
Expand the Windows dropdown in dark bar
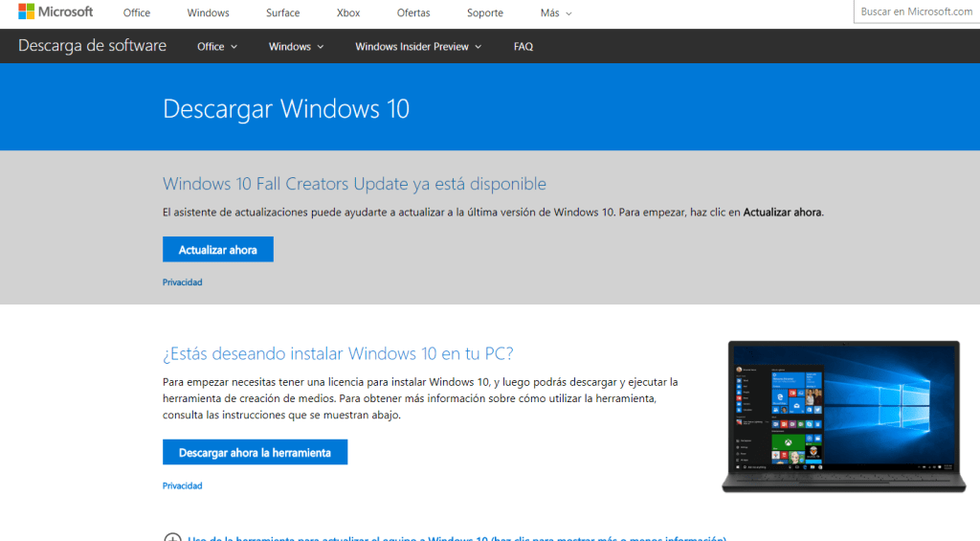[296, 46]
